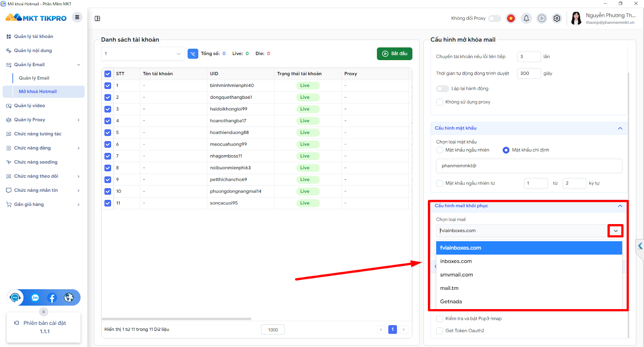The height and width of the screenshot is (347, 644).
Task: Expand the Quản lý Proxy menu
Action: point(78,120)
